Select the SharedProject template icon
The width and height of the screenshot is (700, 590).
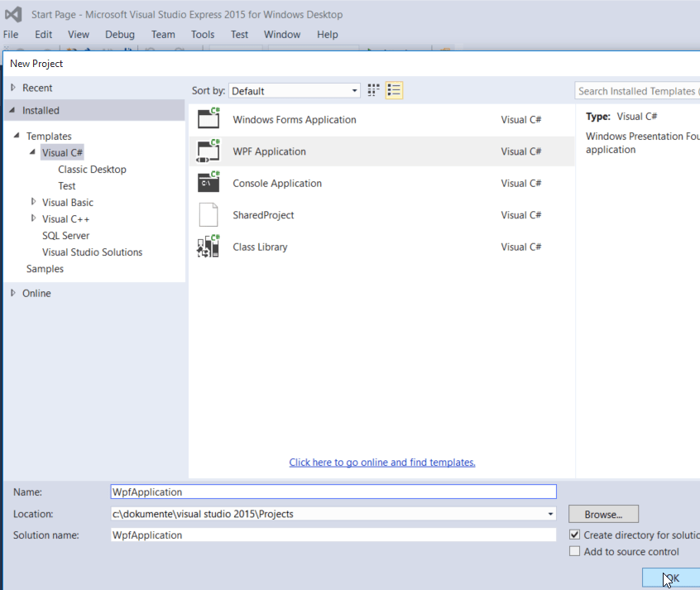click(x=209, y=214)
